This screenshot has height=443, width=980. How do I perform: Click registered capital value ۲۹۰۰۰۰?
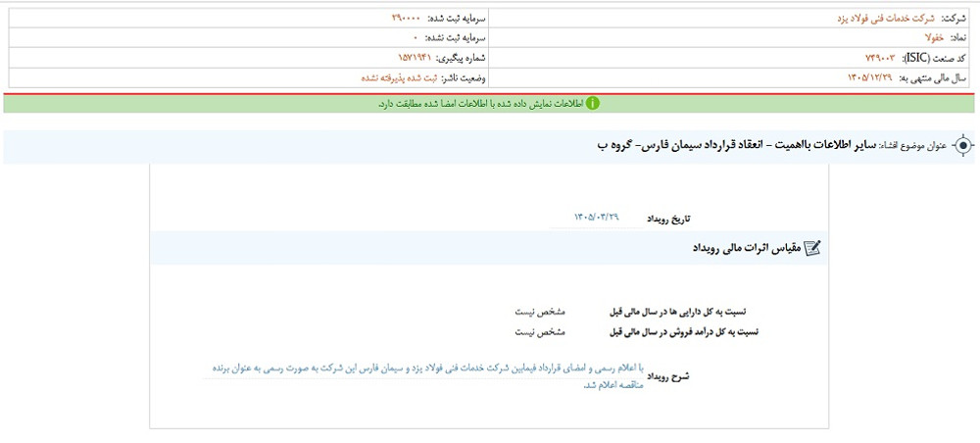click(x=407, y=18)
